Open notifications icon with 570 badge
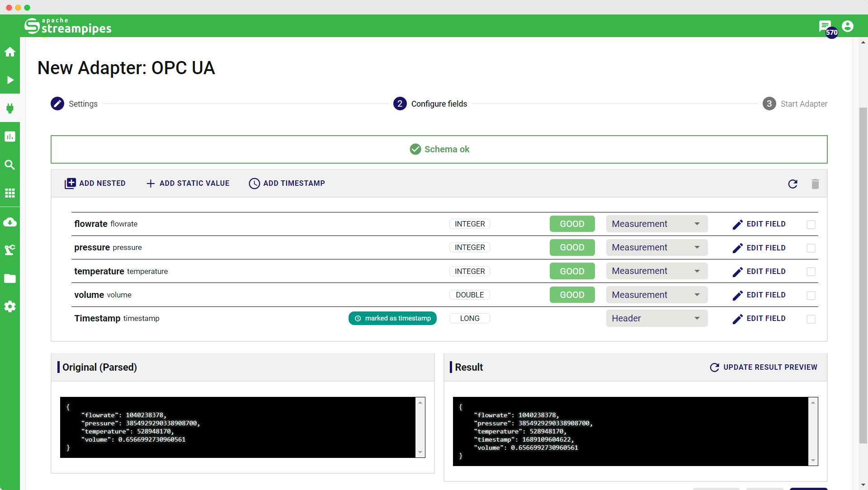Screen dimensions: 868x490 click(x=826, y=27)
